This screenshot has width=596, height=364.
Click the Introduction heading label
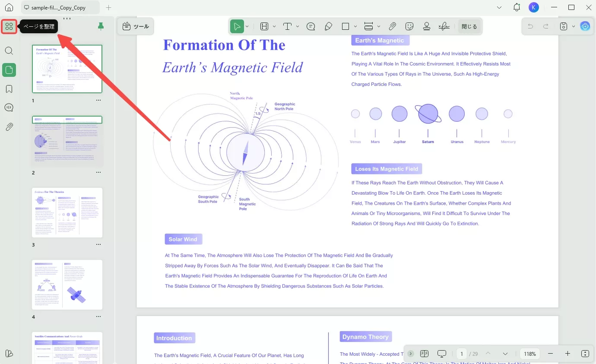tap(174, 338)
